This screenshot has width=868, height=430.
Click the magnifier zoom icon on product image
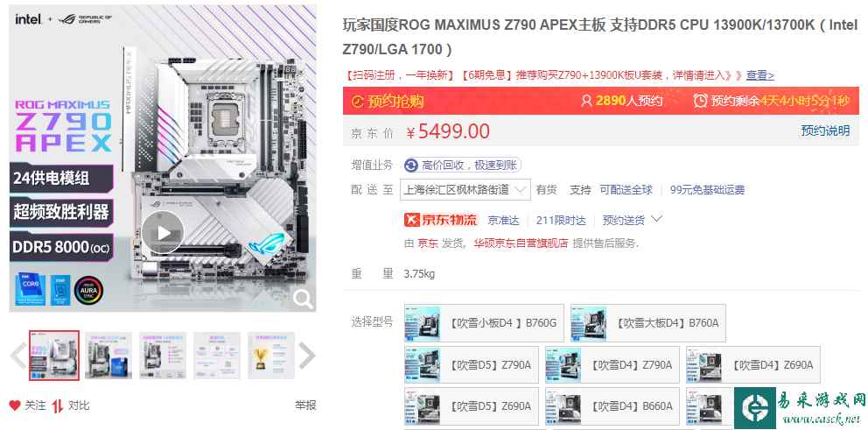coord(303,299)
